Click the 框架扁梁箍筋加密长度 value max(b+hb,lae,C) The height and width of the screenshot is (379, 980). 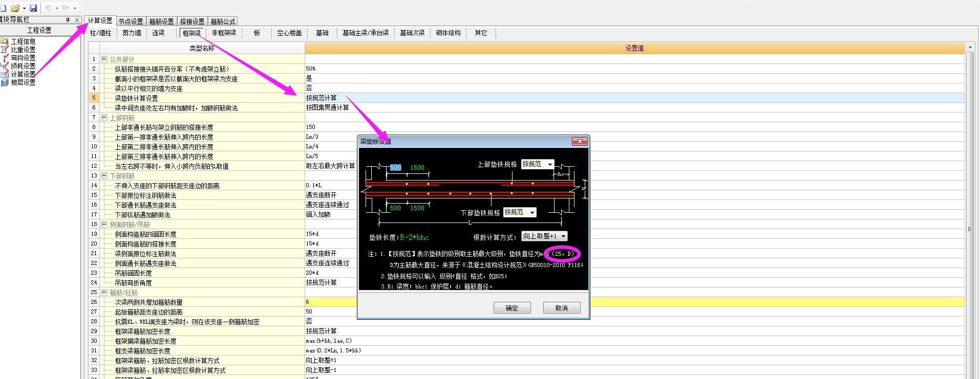[x=635, y=341]
